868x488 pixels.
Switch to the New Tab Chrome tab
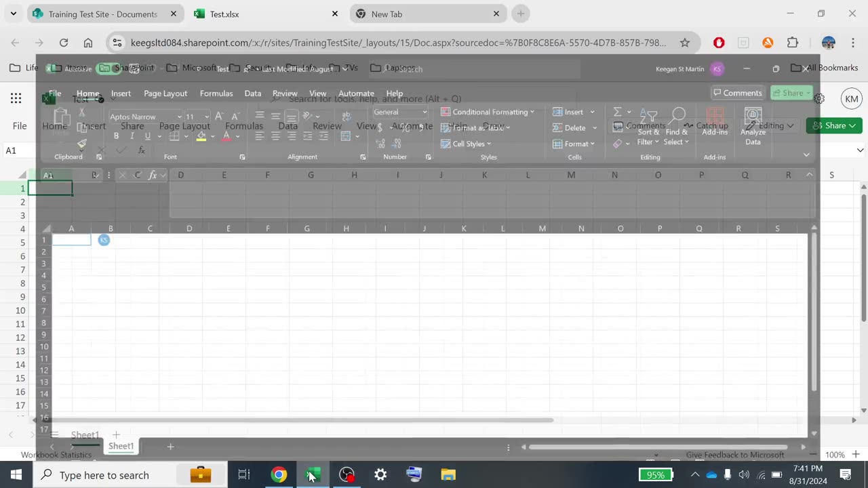[x=428, y=14]
